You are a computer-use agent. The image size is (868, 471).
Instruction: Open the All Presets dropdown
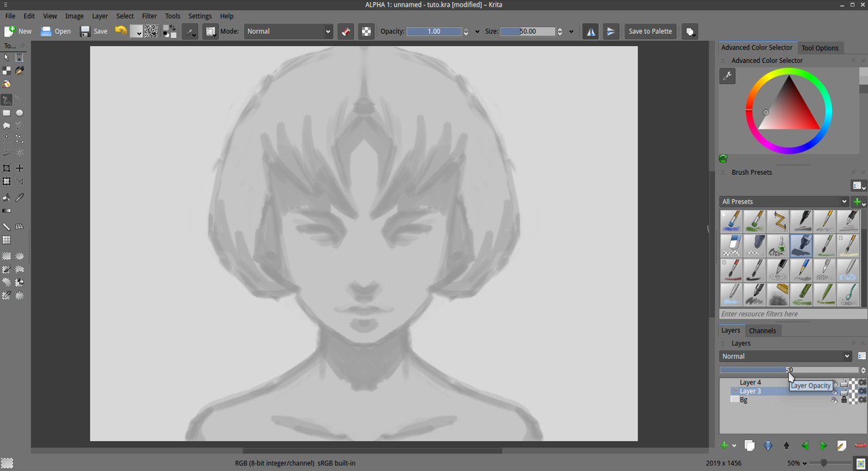click(783, 201)
